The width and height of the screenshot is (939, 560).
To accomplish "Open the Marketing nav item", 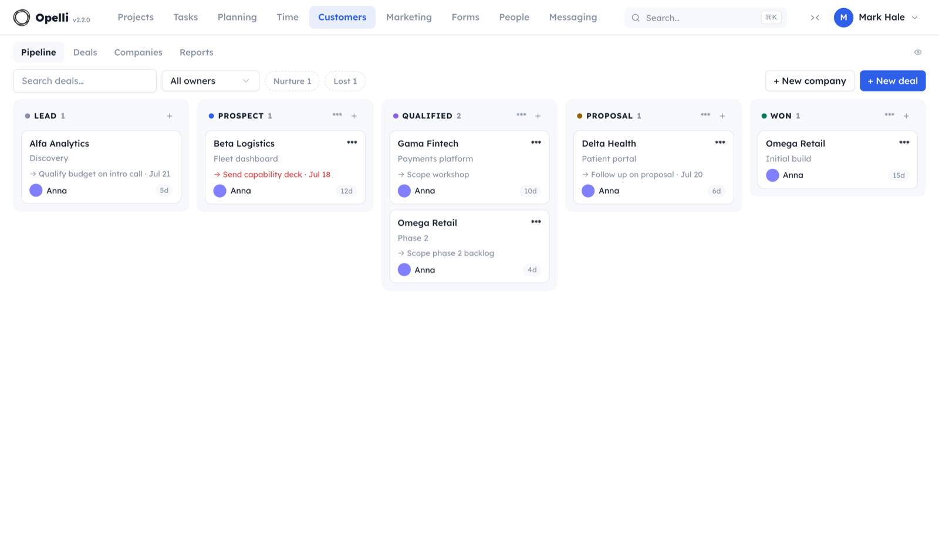I will point(409,18).
